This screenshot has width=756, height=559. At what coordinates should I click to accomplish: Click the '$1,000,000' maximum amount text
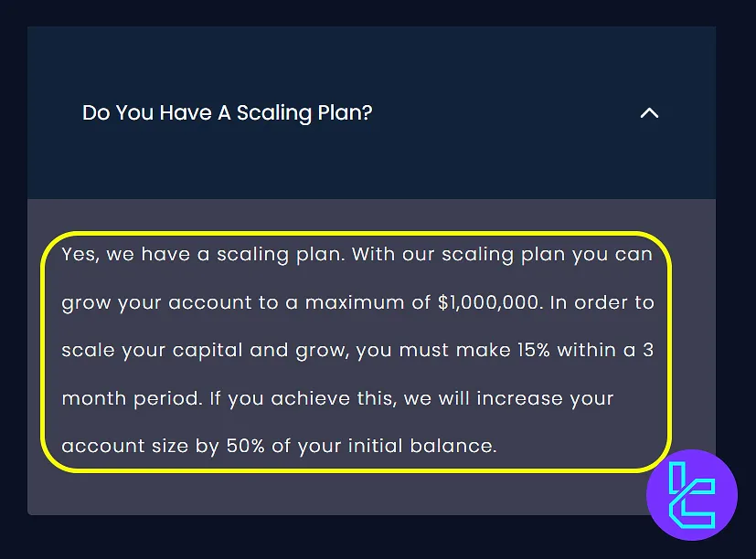click(x=488, y=302)
